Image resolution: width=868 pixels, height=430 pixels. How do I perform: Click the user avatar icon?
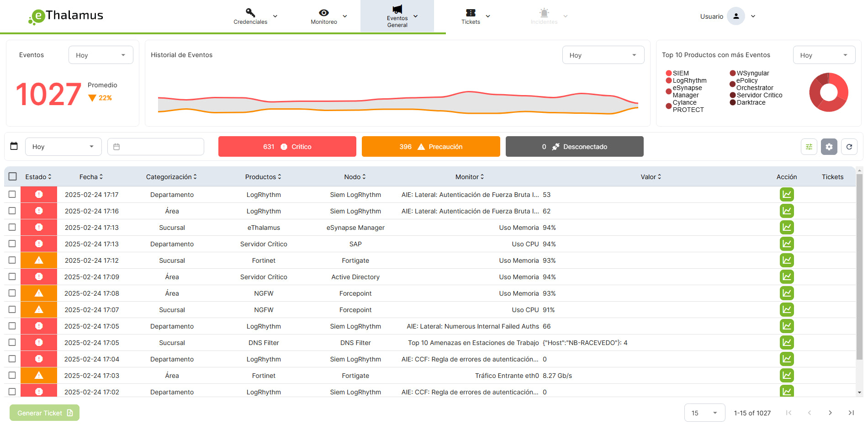(736, 16)
